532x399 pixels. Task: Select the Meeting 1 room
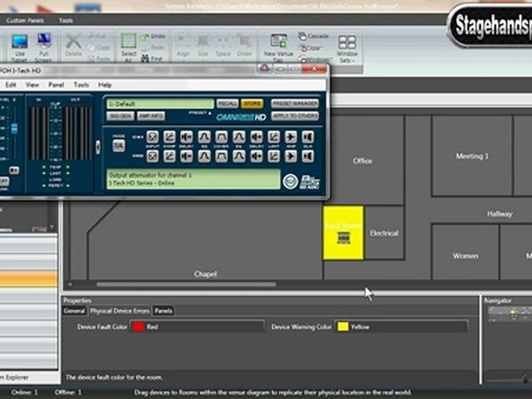(472, 156)
